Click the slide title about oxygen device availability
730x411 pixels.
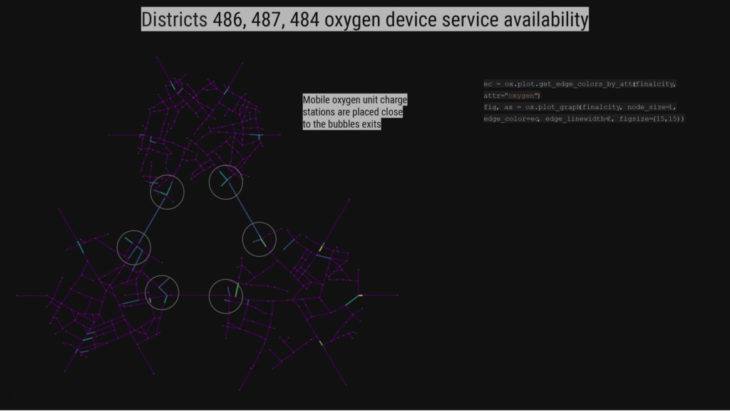coord(364,19)
